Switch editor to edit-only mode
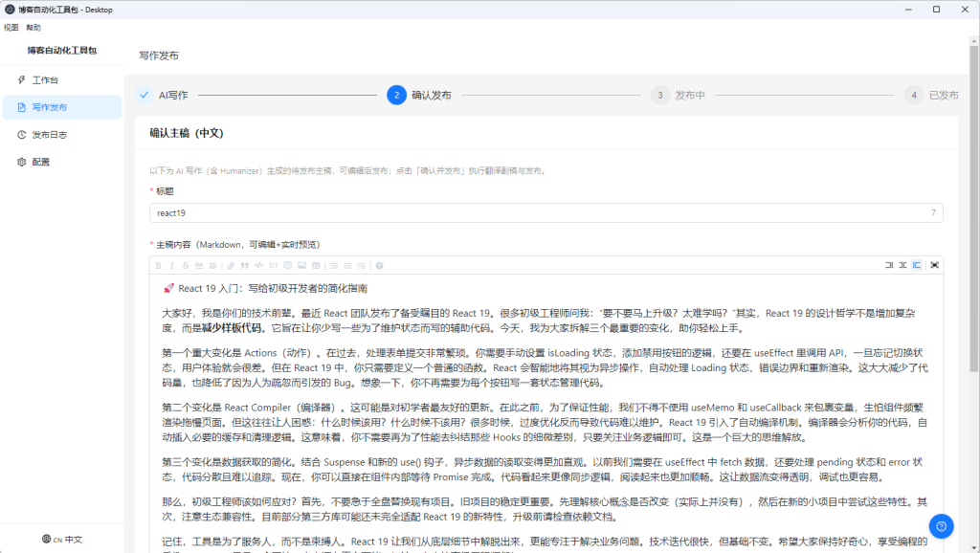This screenshot has height=553, width=980. (x=889, y=265)
